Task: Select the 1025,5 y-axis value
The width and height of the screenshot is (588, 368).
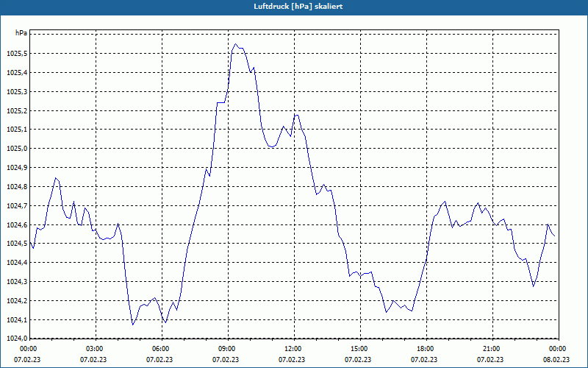Action: click(17, 54)
